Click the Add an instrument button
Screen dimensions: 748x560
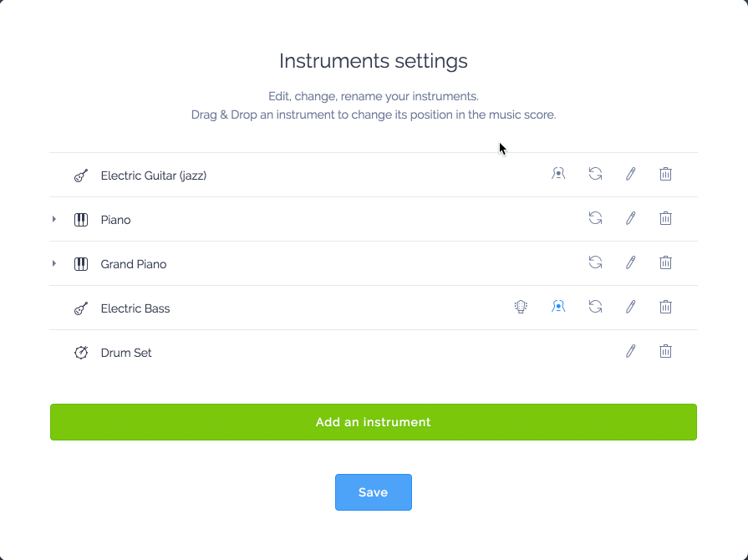[x=374, y=422]
